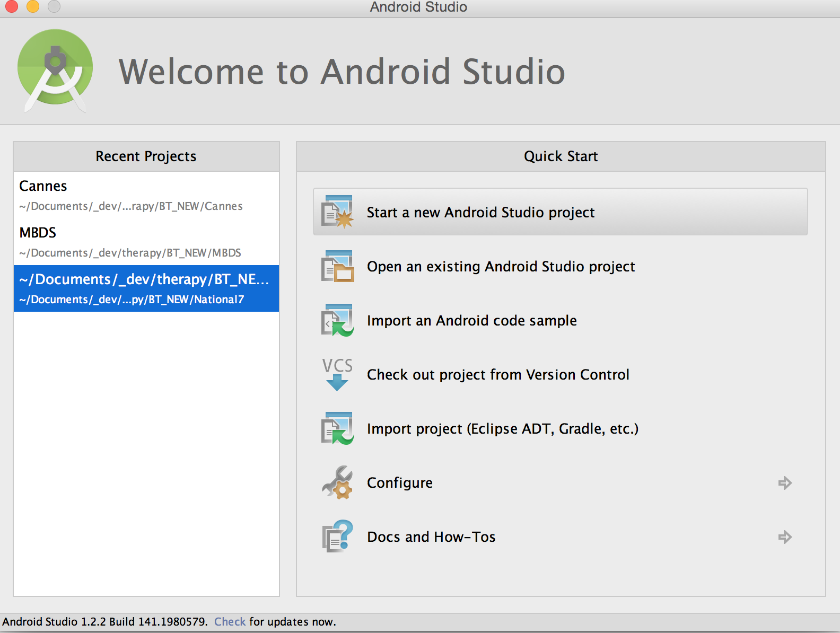Click the VCS checkout arrow icon
The image size is (840, 633).
pyautogui.click(x=337, y=374)
